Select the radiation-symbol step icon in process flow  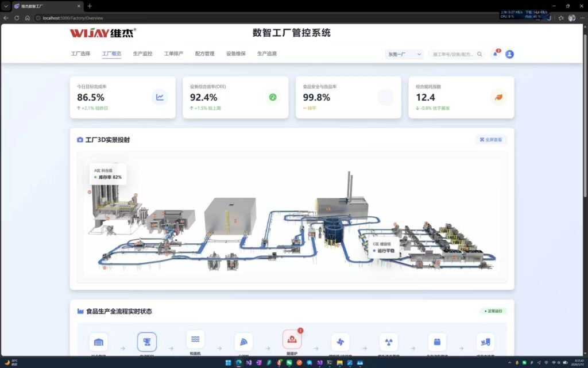tap(389, 342)
